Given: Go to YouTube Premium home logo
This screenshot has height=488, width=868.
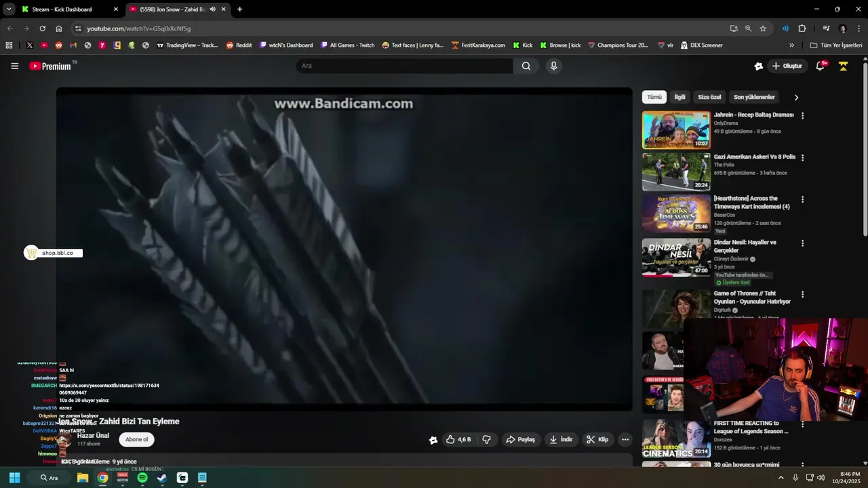Looking at the screenshot, I should click(x=51, y=66).
